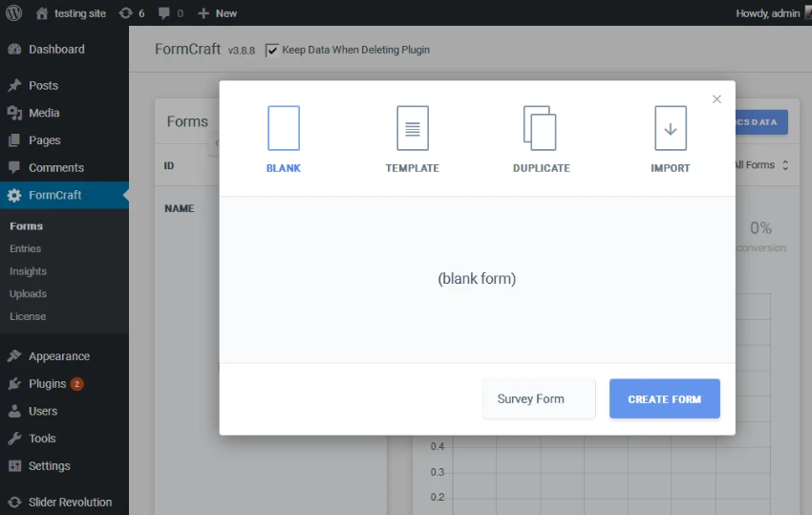The height and width of the screenshot is (515, 812).
Task: Select the Import form icon
Action: pyautogui.click(x=670, y=128)
